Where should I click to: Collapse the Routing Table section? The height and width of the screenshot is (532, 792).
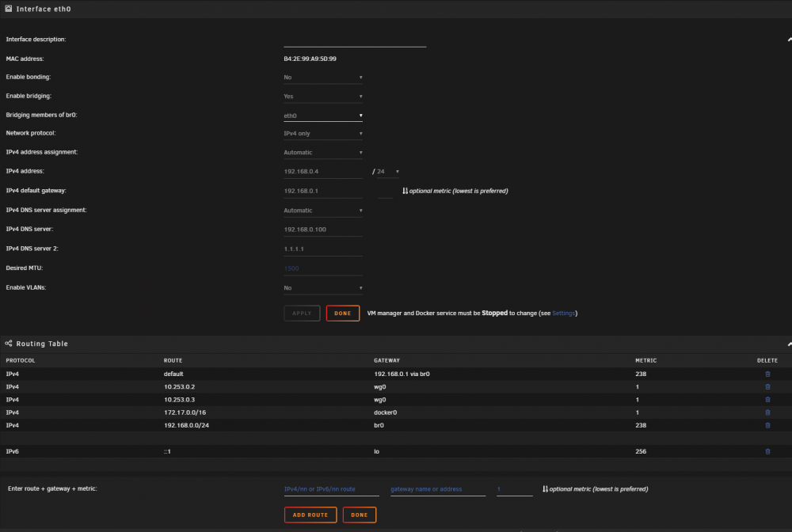tap(789, 344)
